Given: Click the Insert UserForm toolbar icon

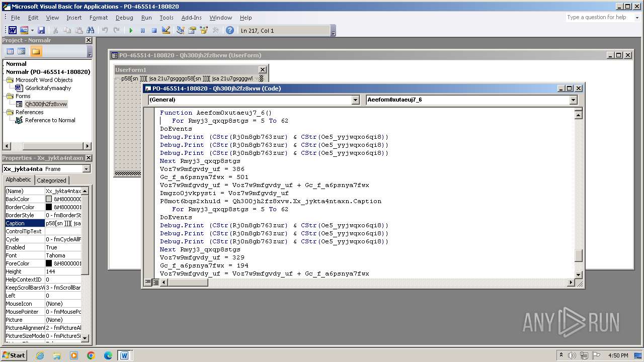Looking at the screenshot, I should click(x=24, y=31).
